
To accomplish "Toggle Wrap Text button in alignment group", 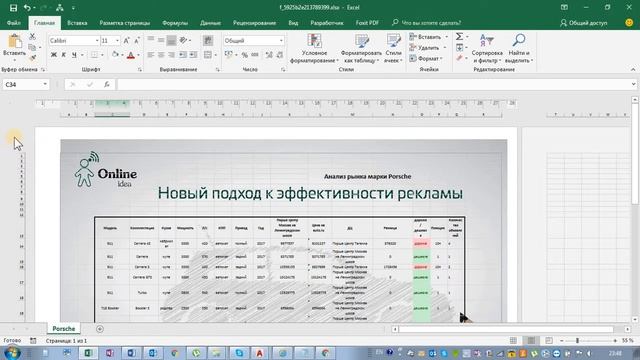I will pos(208,40).
